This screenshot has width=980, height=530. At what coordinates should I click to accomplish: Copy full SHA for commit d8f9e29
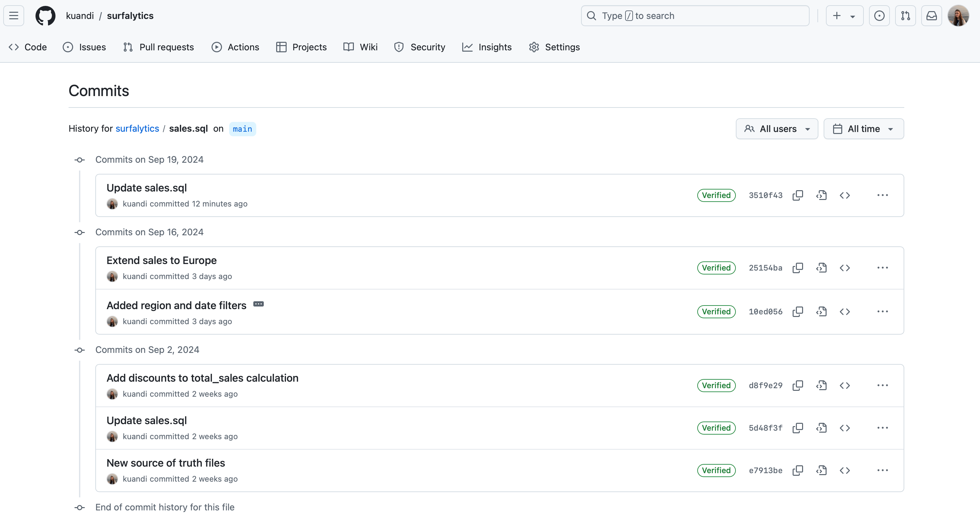point(798,386)
